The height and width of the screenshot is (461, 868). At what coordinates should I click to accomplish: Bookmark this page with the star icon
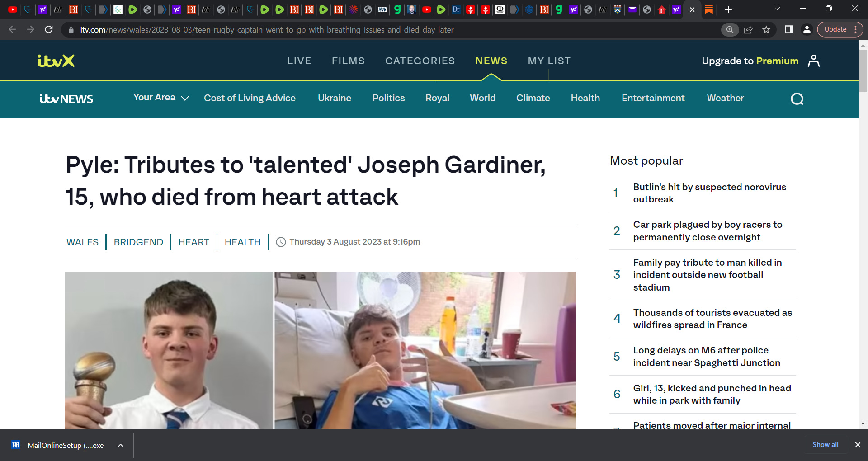point(766,30)
